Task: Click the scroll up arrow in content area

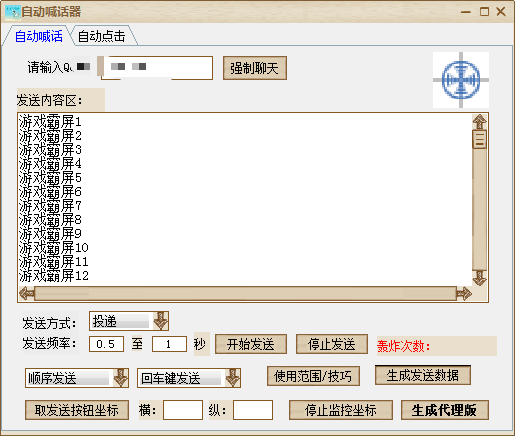Action: (480, 122)
